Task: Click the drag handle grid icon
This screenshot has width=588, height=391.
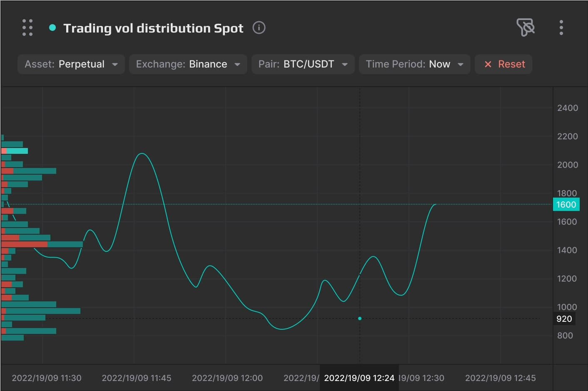Action: point(27,28)
